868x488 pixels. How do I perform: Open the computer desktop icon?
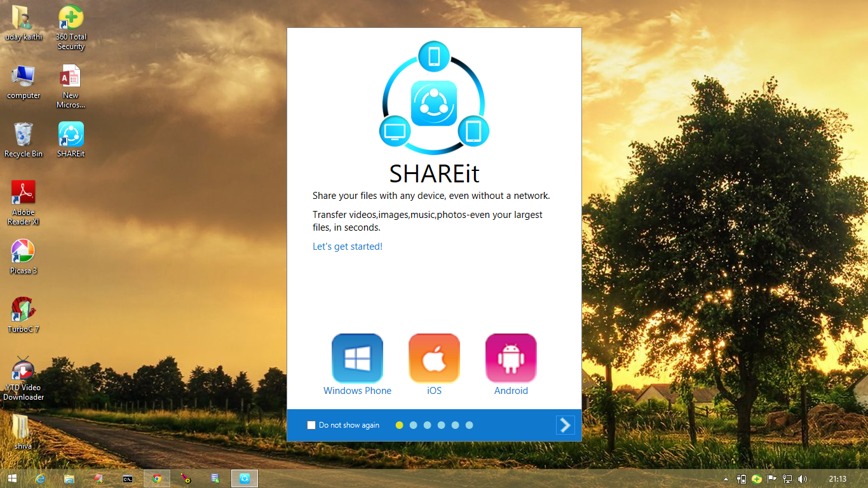coord(24,82)
